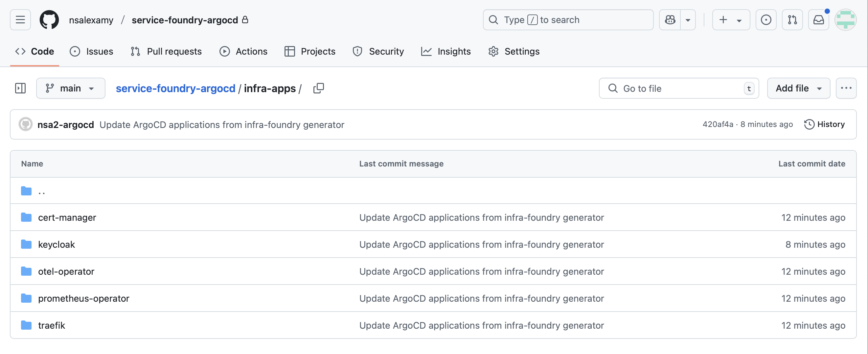Go to GitHub homepage via Octocat logo

(49, 19)
